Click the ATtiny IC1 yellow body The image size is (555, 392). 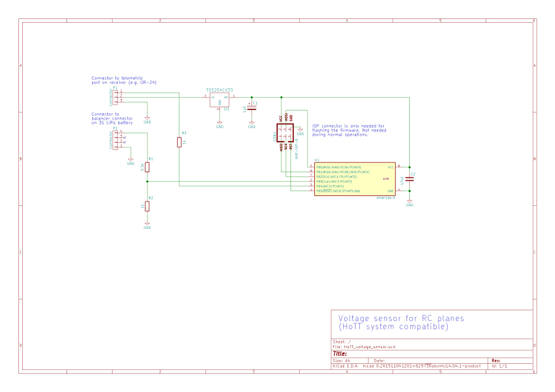pyautogui.click(x=354, y=179)
